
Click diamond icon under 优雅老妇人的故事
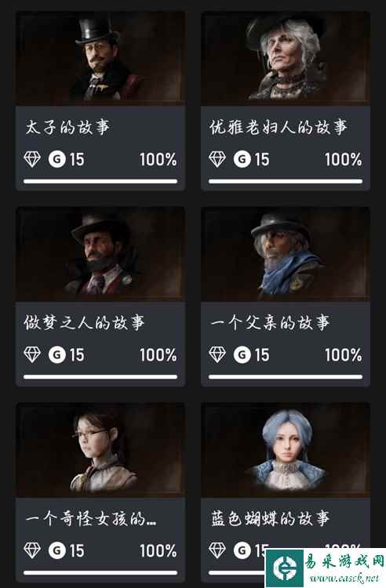coord(217,159)
